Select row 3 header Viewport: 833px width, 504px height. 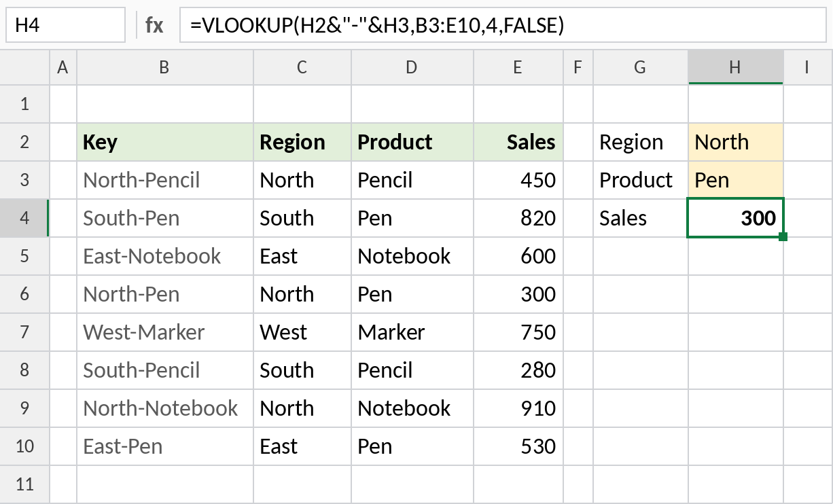pos(24,180)
